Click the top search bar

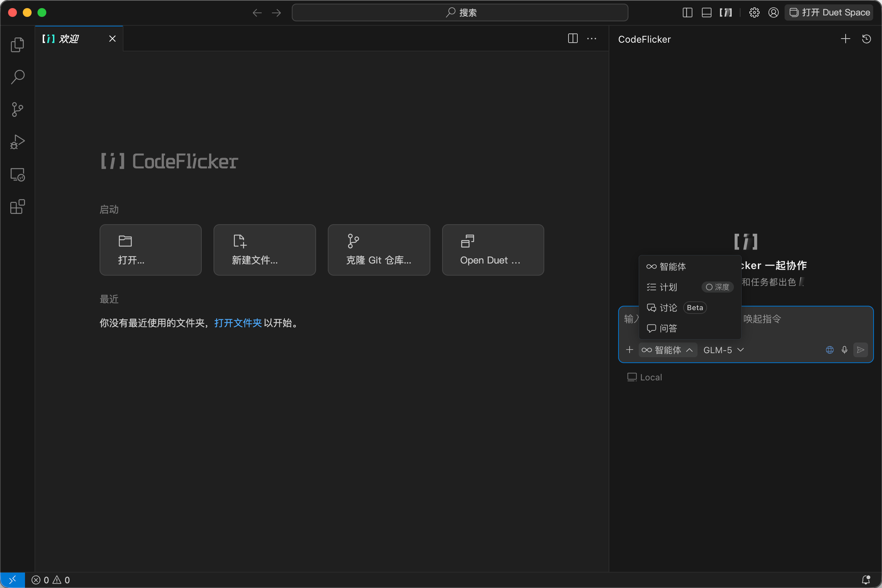point(460,13)
